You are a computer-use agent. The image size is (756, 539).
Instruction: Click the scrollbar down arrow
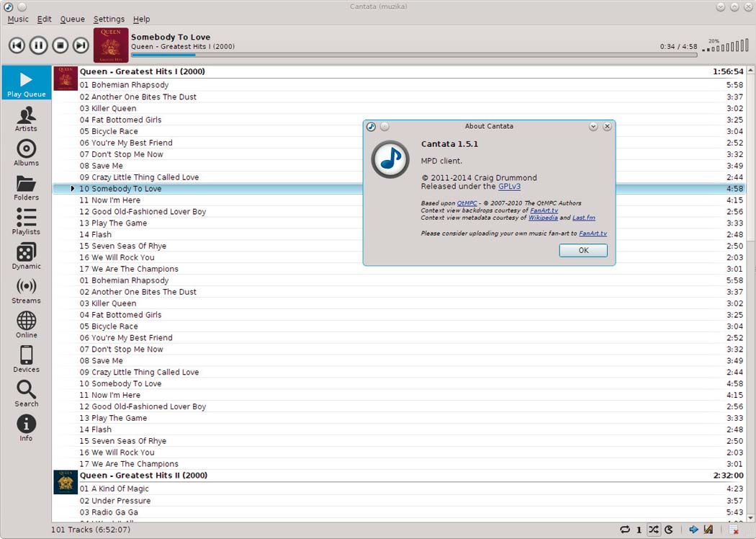[x=750, y=518]
